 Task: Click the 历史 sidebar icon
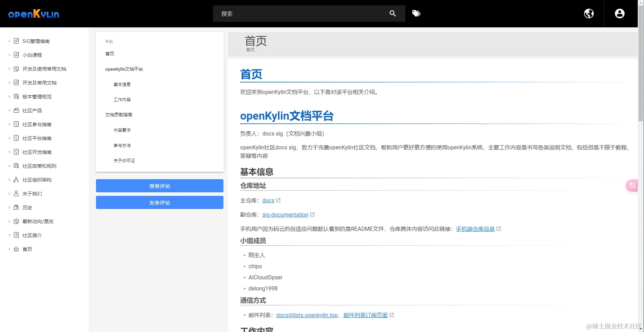[x=16, y=207]
